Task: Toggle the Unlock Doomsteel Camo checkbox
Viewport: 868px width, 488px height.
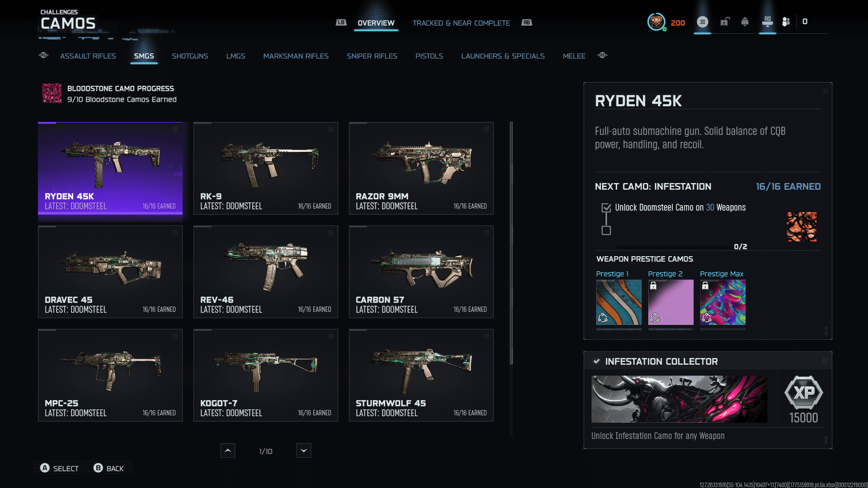Action: coord(606,208)
